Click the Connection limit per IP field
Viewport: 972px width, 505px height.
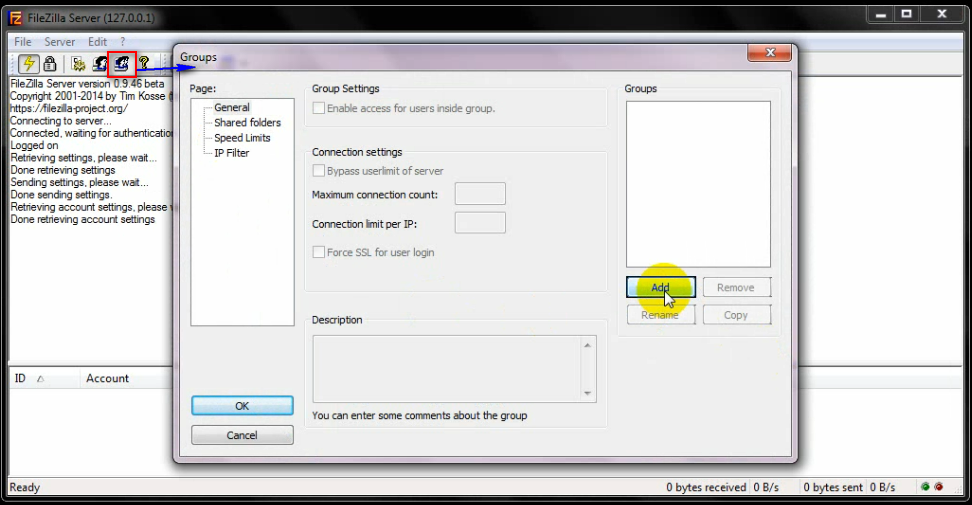click(480, 223)
